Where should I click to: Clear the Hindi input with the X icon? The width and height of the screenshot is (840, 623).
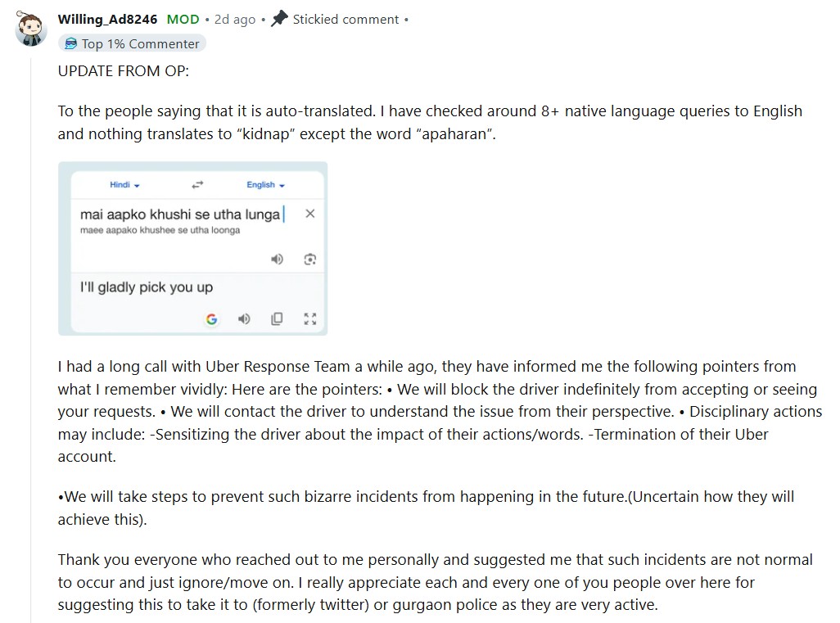coord(309,214)
